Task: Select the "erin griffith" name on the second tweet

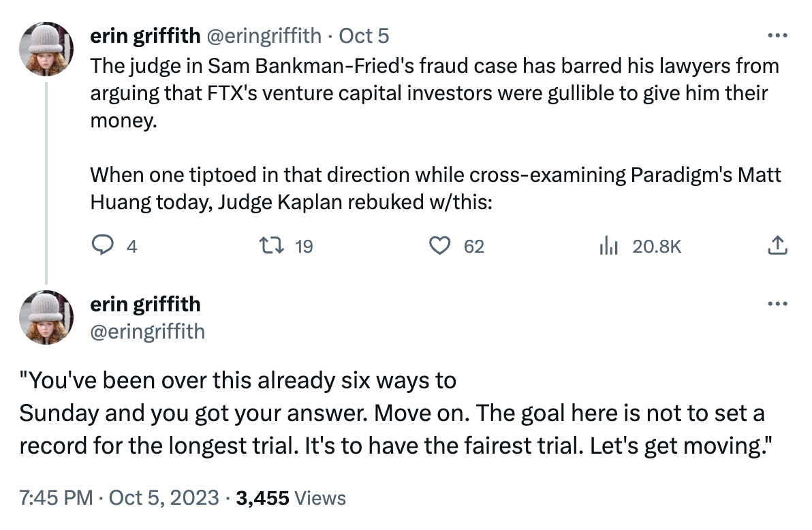Action: [145, 303]
